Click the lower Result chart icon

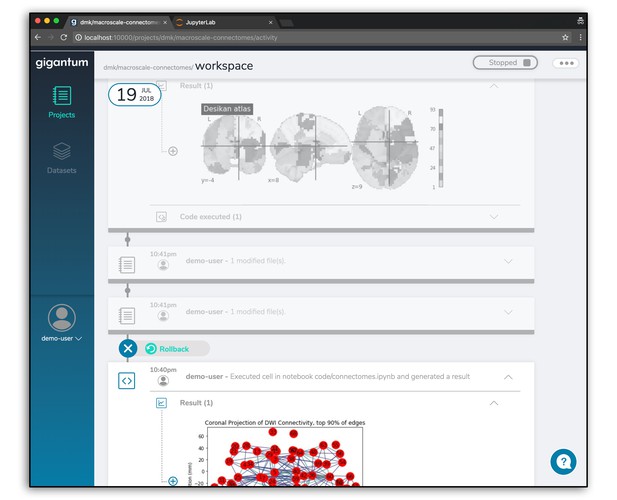[161, 403]
